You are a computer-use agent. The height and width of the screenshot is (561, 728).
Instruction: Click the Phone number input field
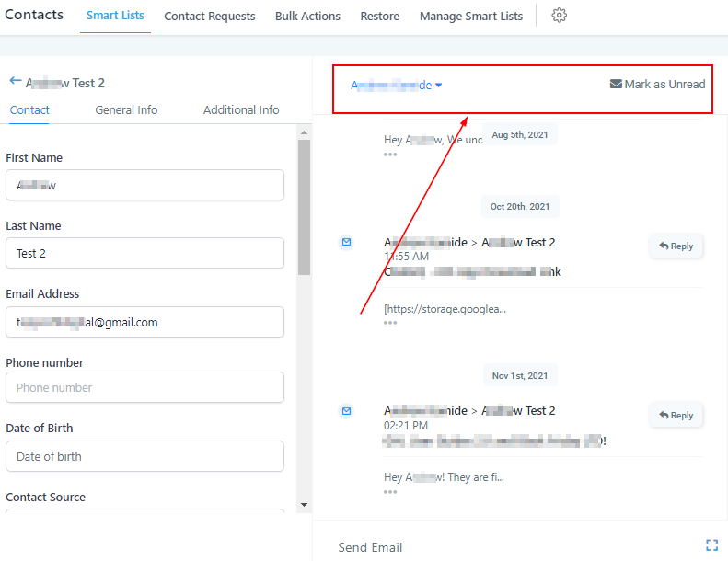click(144, 387)
